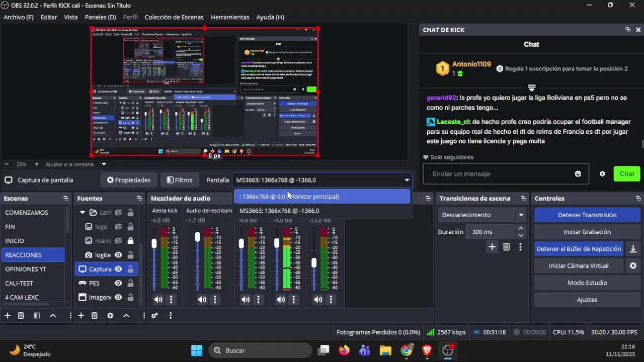This screenshot has height=362, width=644.
Task: Choose MS3663 option in the dropdown list
Action: click(322, 211)
